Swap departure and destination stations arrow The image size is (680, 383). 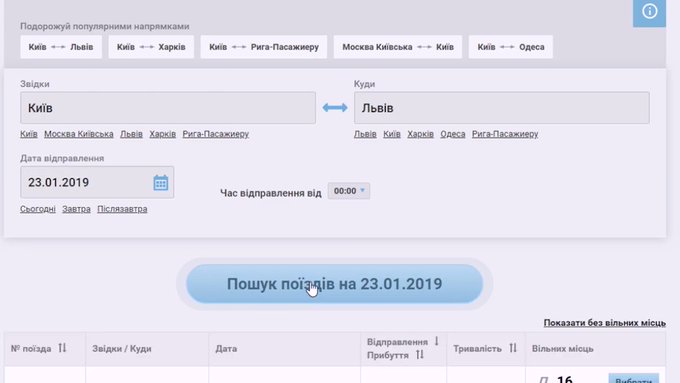(x=335, y=108)
